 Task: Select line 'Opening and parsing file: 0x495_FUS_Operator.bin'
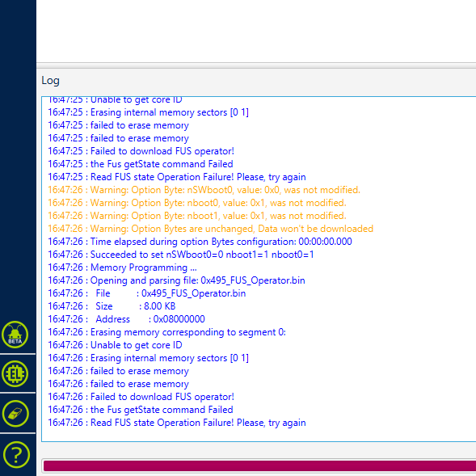coord(176,280)
